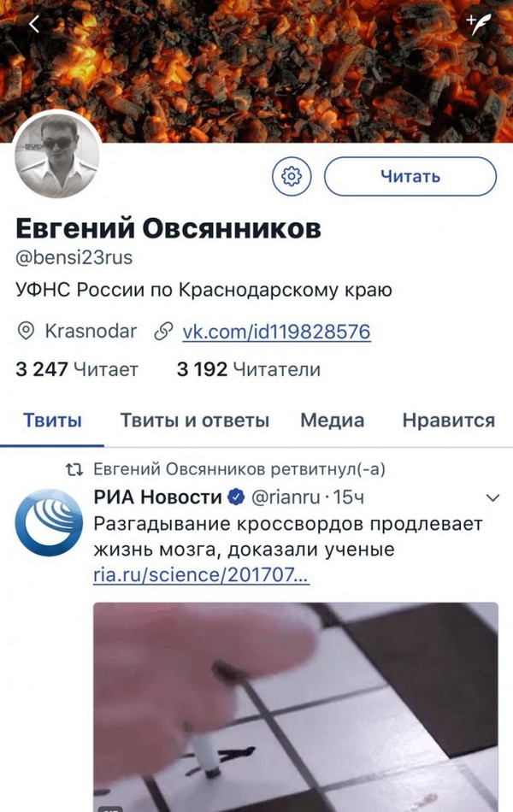Screen dimensions: 513x812
Task: Show the Нравится tab
Action: pyautogui.click(x=449, y=420)
